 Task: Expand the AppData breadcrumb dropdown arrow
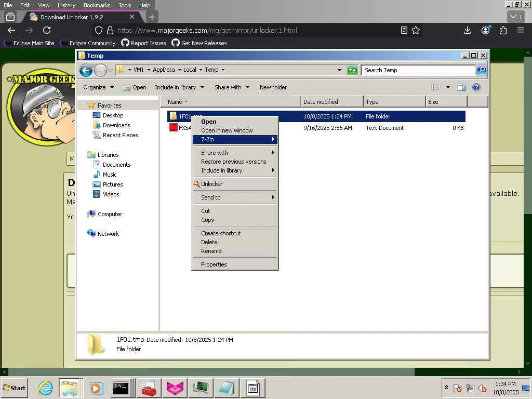(179, 70)
